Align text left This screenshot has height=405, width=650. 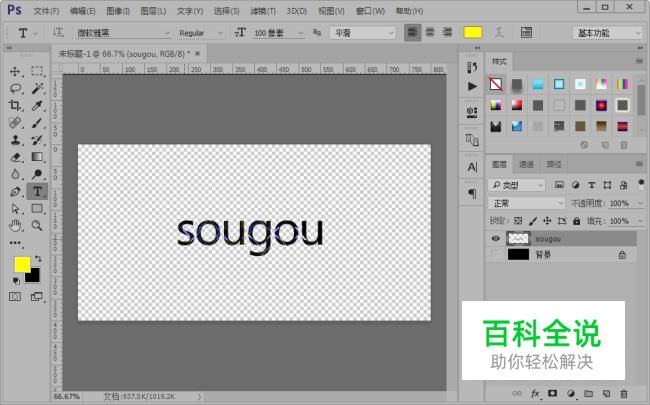(x=412, y=32)
